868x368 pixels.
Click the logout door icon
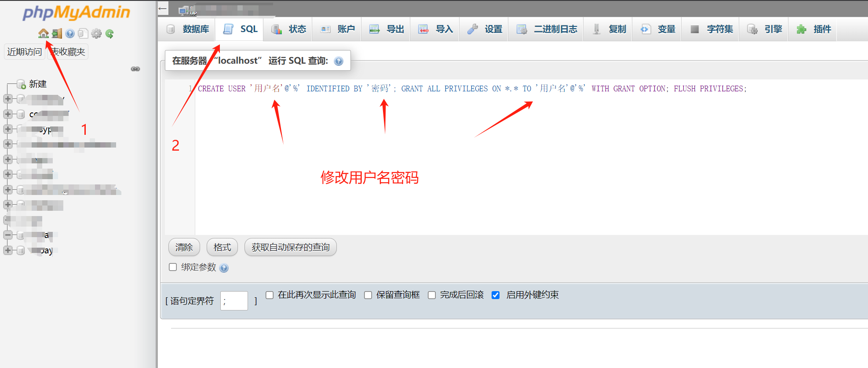(x=57, y=33)
